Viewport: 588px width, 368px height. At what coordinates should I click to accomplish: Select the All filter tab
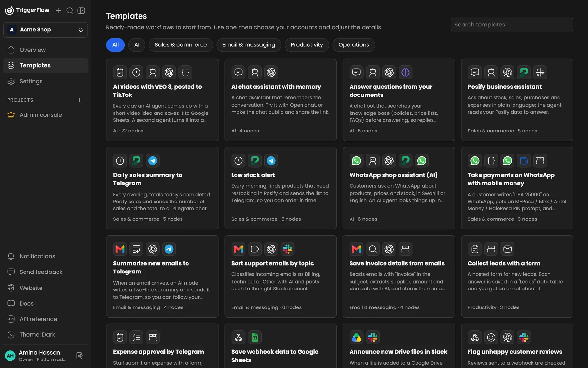(x=115, y=45)
